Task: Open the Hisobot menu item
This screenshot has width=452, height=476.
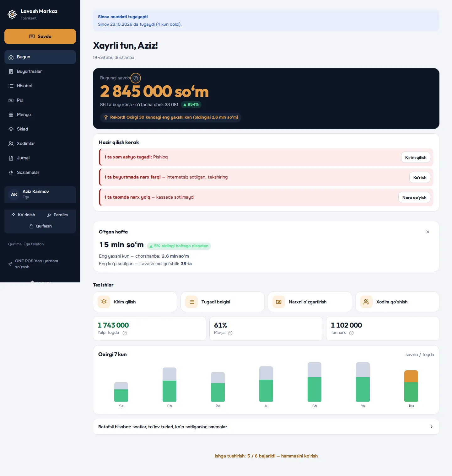Action: pos(40,86)
